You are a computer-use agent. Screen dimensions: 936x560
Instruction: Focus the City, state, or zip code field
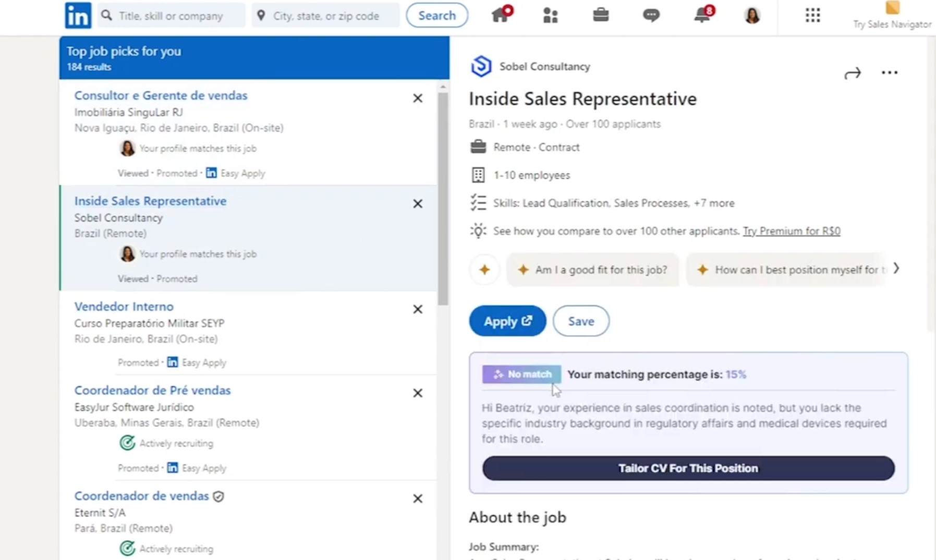[x=325, y=15]
